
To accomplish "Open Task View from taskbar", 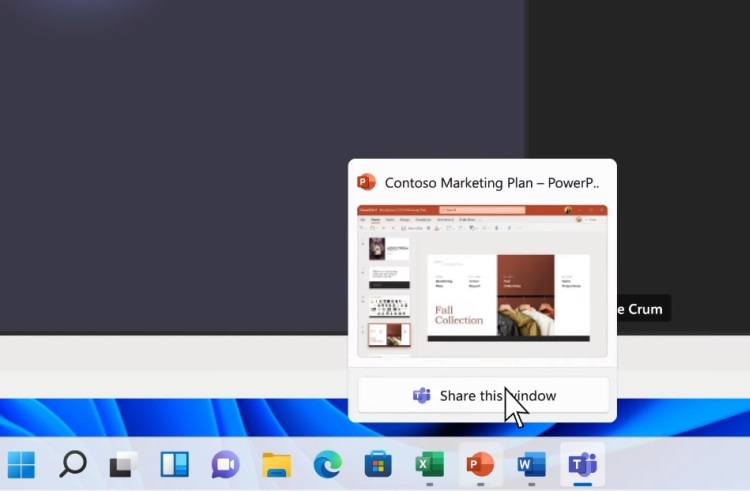I will [124, 465].
